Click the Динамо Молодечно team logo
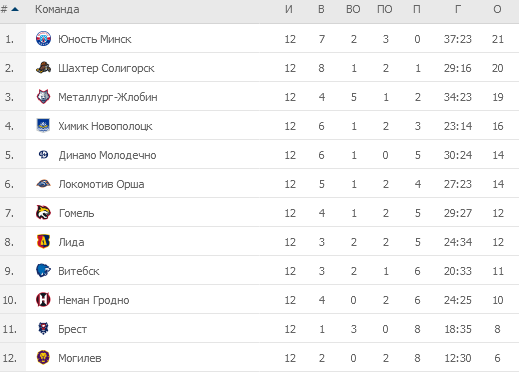Image resolution: width=519 pixels, height=375 pixels. [43, 155]
